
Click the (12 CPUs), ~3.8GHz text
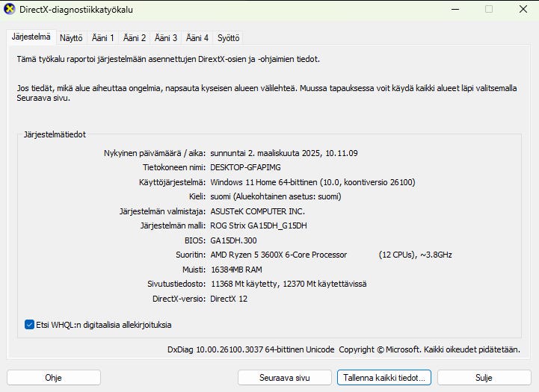click(x=415, y=255)
